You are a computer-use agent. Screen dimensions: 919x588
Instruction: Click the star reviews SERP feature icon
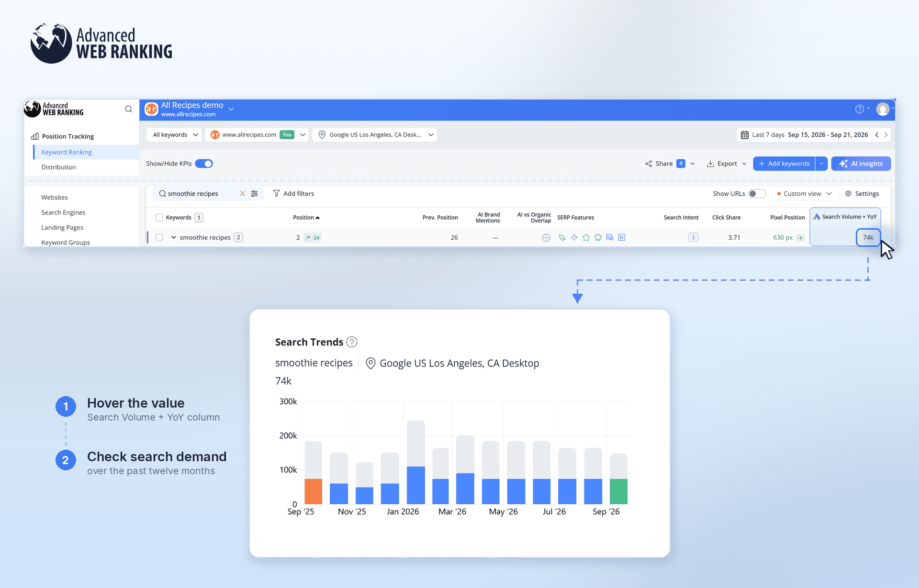(586, 237)
